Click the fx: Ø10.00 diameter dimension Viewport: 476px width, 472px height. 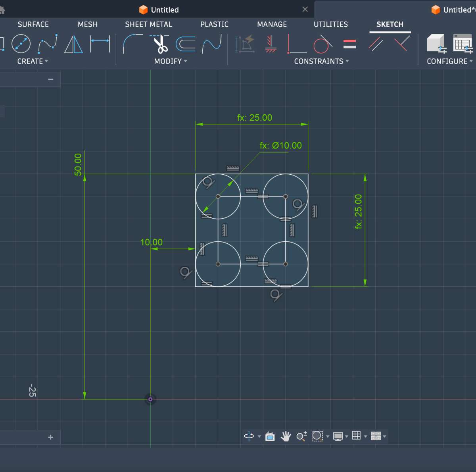click(x=280, y=146)
